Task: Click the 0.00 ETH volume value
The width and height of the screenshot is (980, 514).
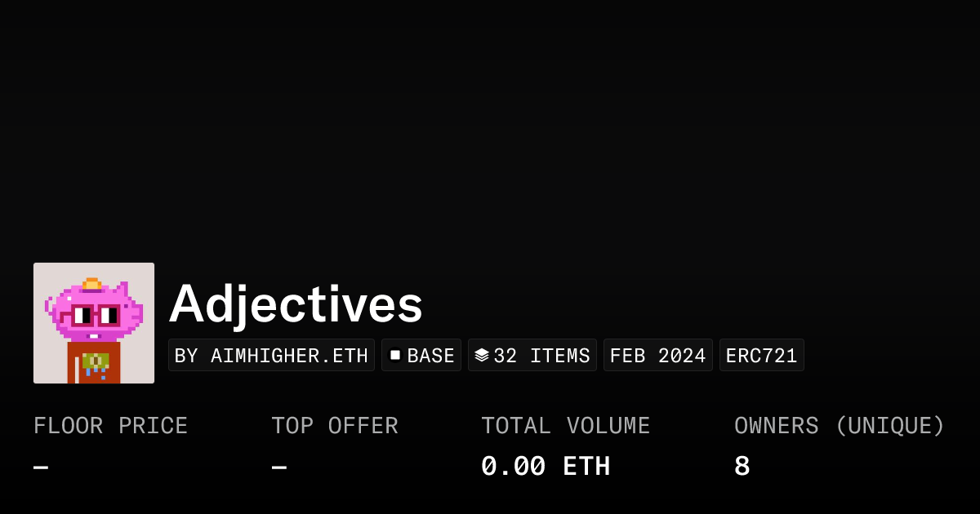Action: pos(545,467)
